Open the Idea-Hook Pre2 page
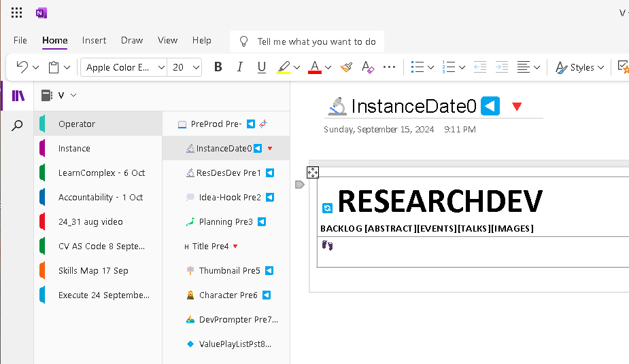The width and height of the screenshot is (629, 364). (x=226, y=197)
